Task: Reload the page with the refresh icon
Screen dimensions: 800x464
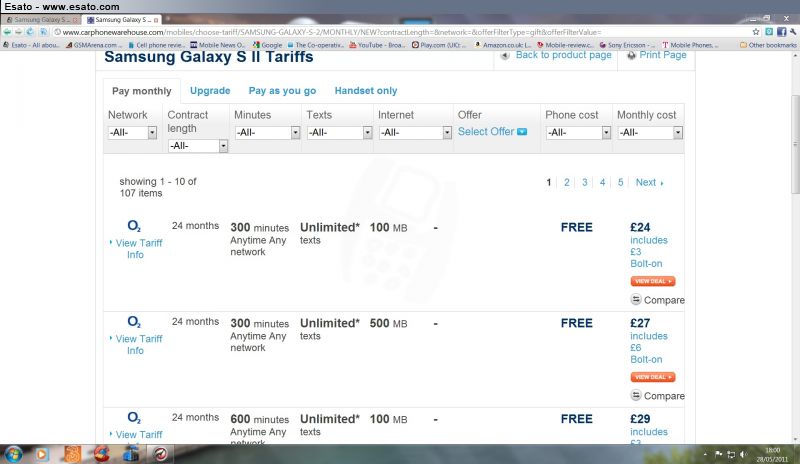Action: 30,32
